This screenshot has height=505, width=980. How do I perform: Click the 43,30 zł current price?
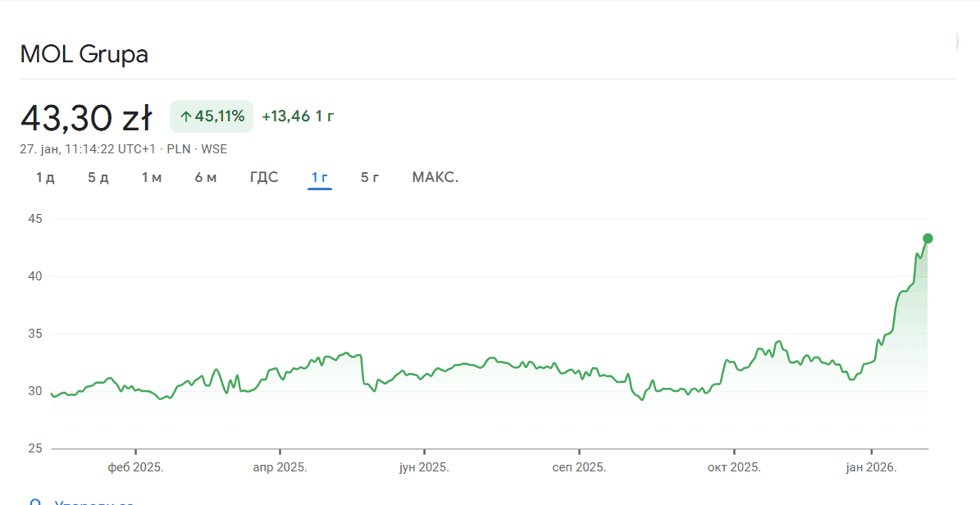click(x=86, y=118)
